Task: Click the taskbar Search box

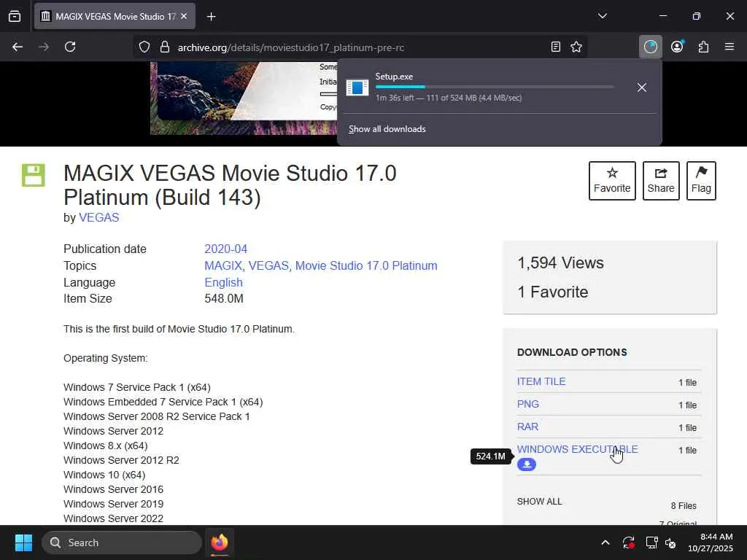Action: tap(122, 542)
